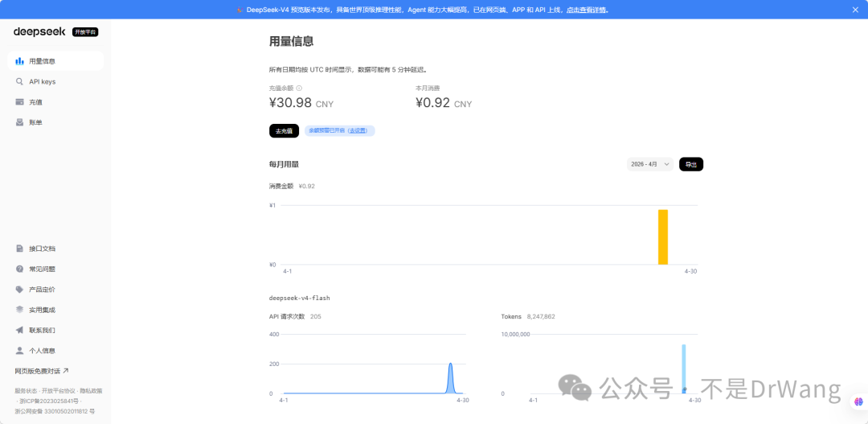Click the API 请求次数 205 label
Image resolution: width=868 pixels, height=424 pixels.
(x=295, y=316)
